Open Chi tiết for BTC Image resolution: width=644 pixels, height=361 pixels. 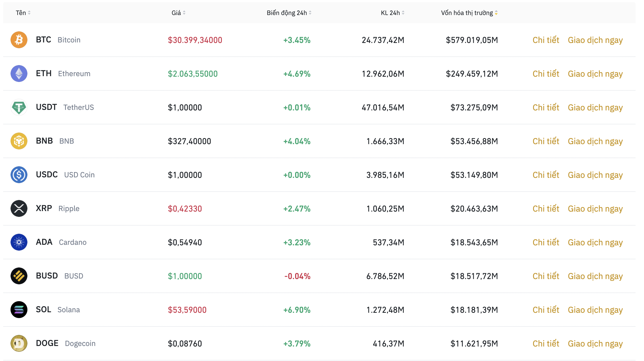click(546, 40)
